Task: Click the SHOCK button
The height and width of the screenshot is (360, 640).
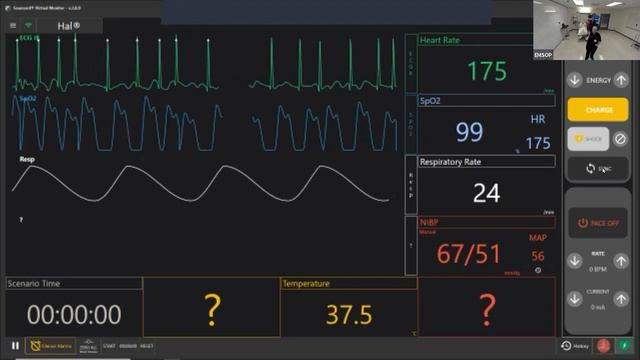Action: tap(588, 139)
